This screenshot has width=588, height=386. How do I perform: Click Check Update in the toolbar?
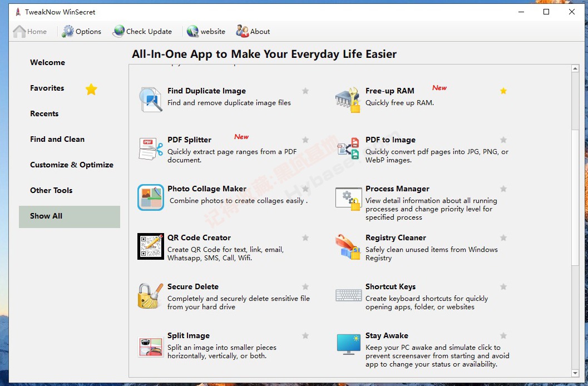(142, 32)
